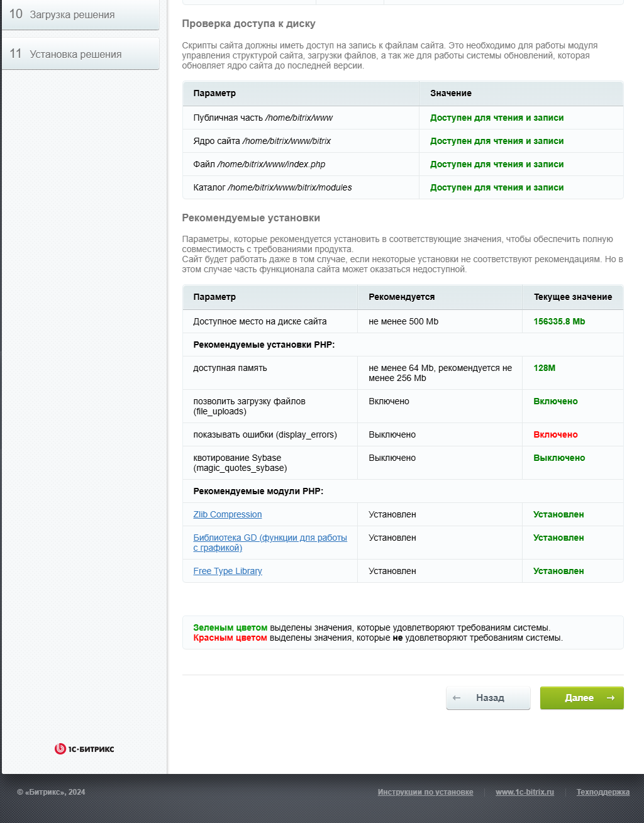Open the Zlib Compression link

coord(228,514)
